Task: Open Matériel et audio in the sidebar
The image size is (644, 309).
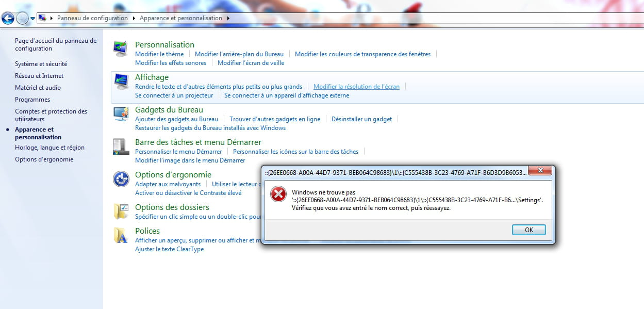Action: (38, 88)
